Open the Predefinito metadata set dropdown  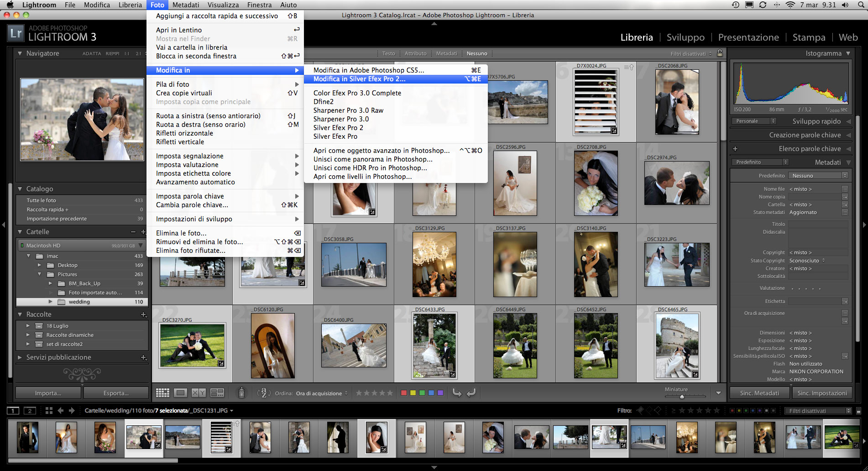point(760,162)
